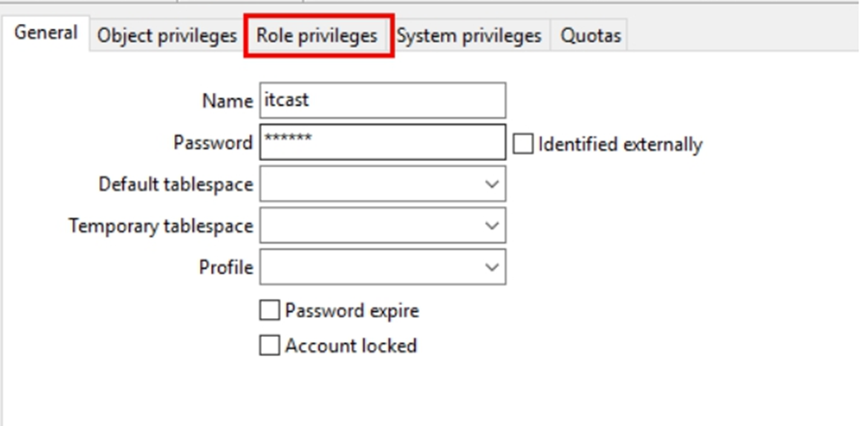
Task: Open the Object privileges tab
Action: point(167,36)
